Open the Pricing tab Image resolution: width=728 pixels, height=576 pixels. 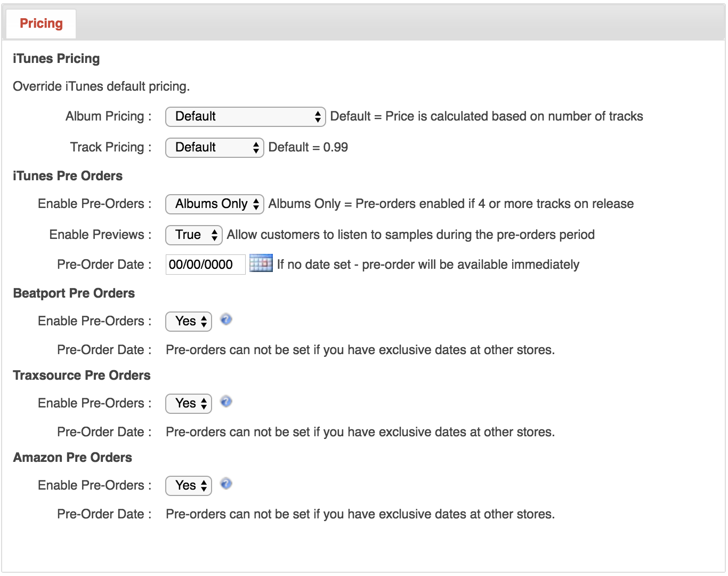pos(41,24)
